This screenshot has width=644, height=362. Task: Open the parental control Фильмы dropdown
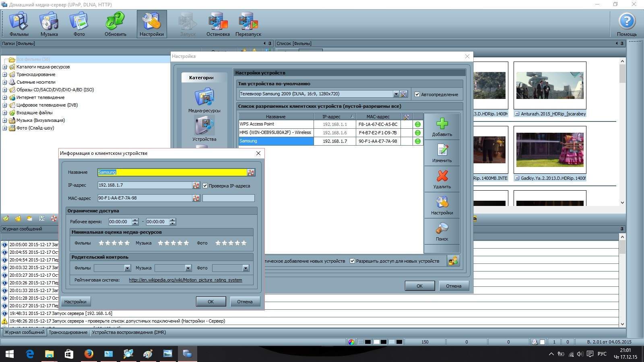[127, 268]
